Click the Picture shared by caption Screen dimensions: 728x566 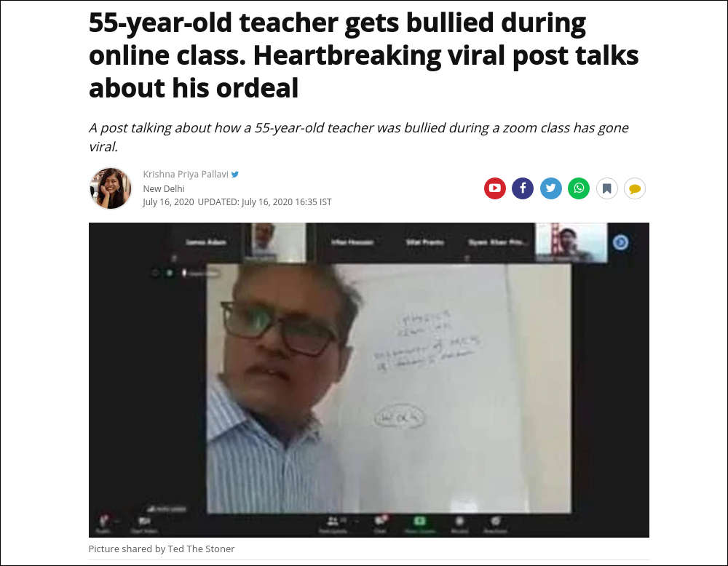[x=162, y=549]
